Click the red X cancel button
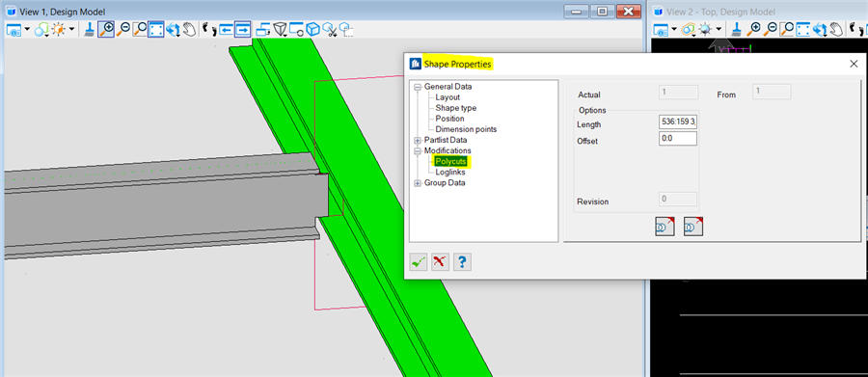The height and width of the screenshot is (377, 868). pyautogui.click(x=440, y=262)
